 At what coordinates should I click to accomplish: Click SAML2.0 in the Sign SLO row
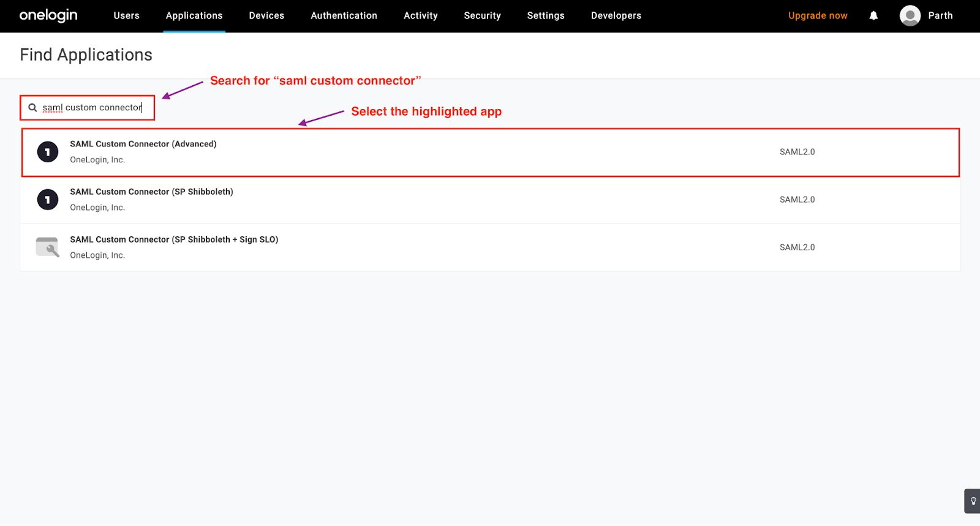coord(797,247)
